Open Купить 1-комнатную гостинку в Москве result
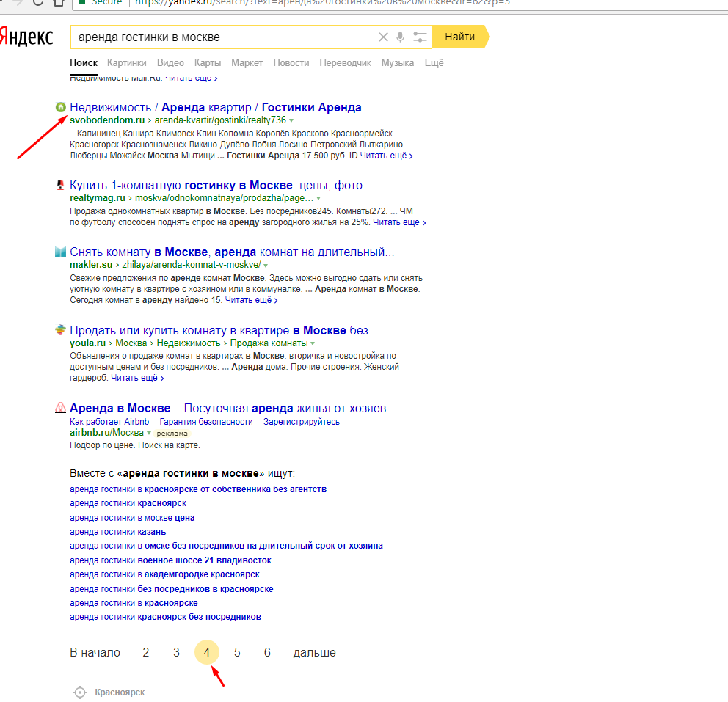Image resolution: width=728 pixels, height=702 pixels. (x=221, y=185)
